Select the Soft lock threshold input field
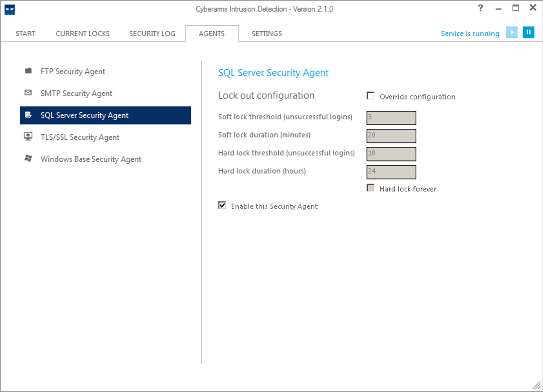Viewport: 543px width, 392px height. click(x=391, y=118)
